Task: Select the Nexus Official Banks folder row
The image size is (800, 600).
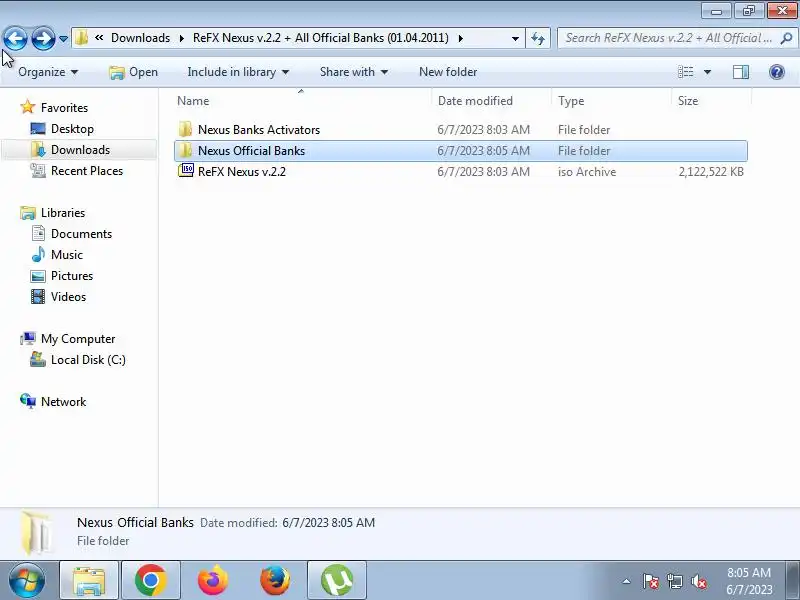Action: pyautogui.click(x=461, y=151)
